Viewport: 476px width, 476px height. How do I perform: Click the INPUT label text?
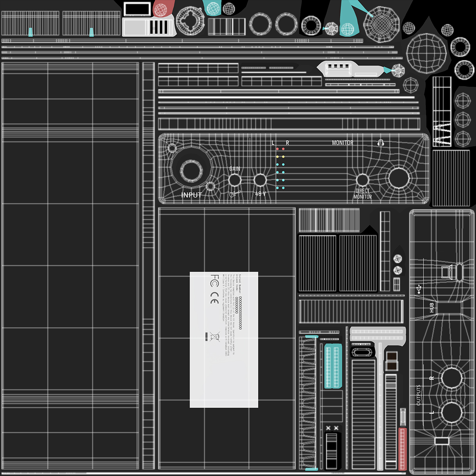click(x=192, y=195)
